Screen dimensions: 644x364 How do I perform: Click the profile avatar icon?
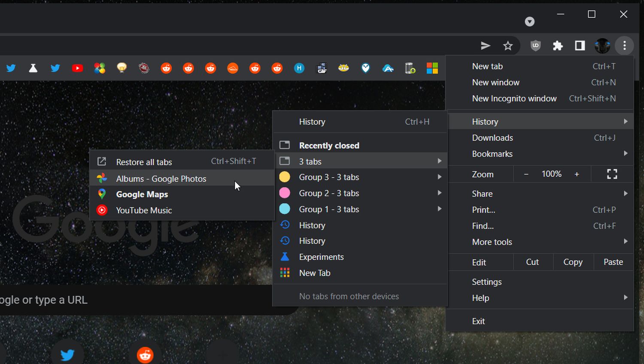coord(602,45)
